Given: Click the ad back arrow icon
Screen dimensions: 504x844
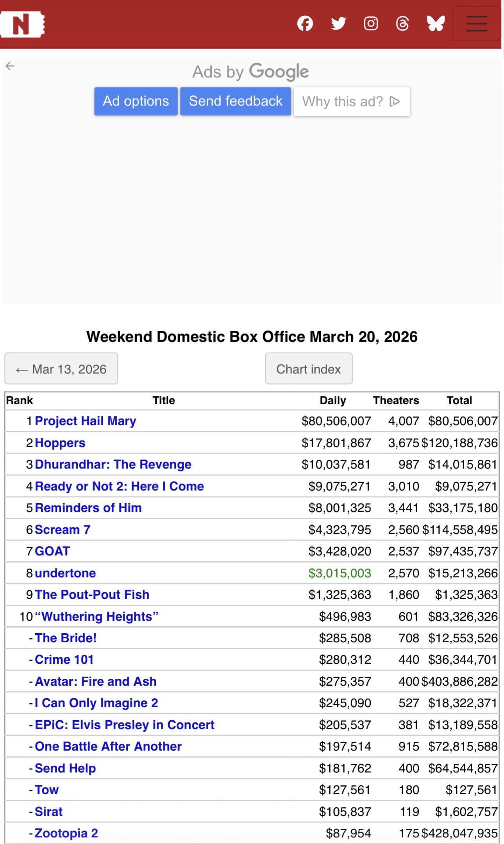Looking at the screenshot, I should pos(10,66).
